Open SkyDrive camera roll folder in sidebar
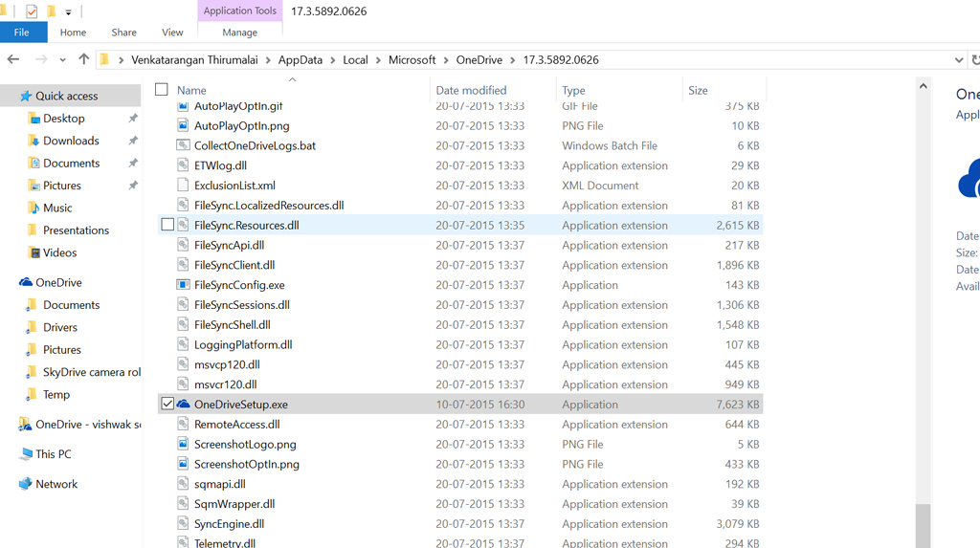The height and width of the screenshot is (548, 980). (x=92, y=372)
